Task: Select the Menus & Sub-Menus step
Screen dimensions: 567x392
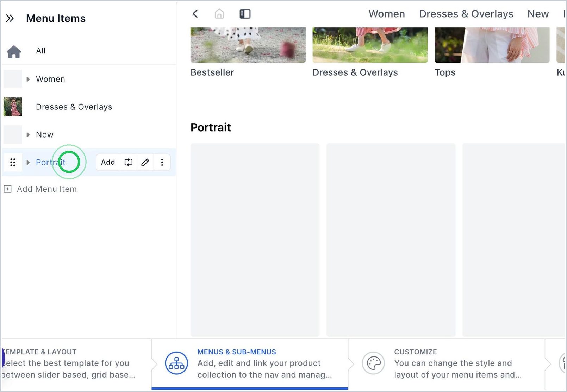Action: (250, 364)
